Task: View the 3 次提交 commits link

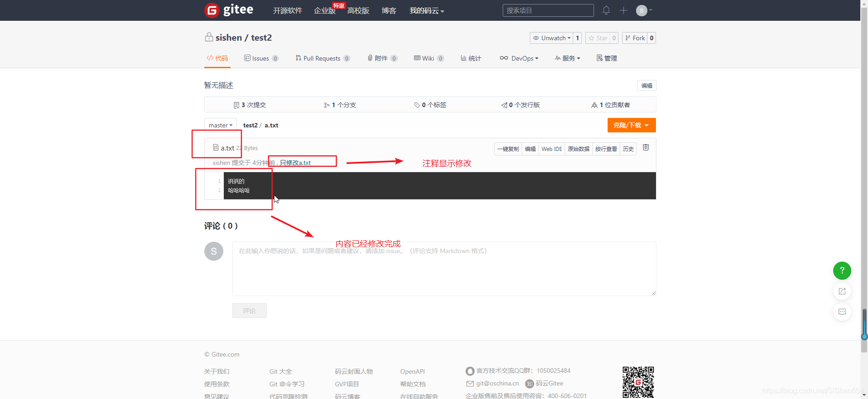Action: point(250,105)
